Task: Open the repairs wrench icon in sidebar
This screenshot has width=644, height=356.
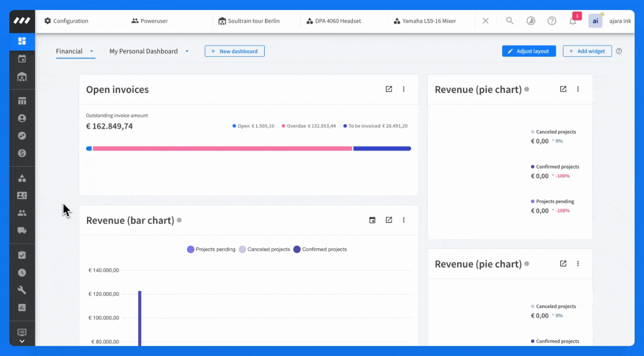Action: tap(22, 290)
